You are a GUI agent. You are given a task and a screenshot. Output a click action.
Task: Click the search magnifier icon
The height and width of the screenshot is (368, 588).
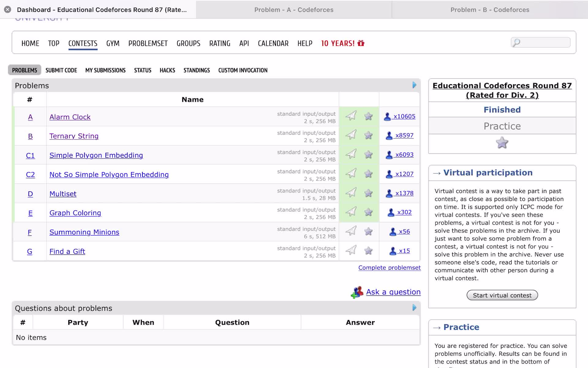pyautogui.click(x=516, y=42)
